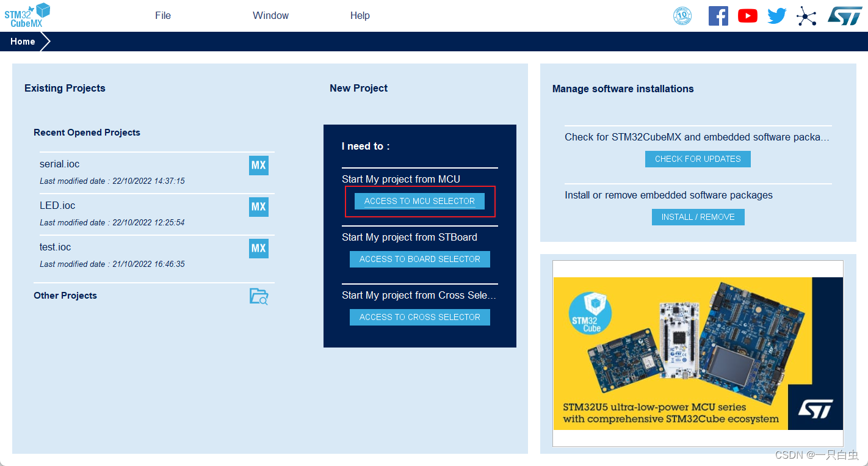
Task: Open ST's Facebook page
Action: tap(718, 16)
